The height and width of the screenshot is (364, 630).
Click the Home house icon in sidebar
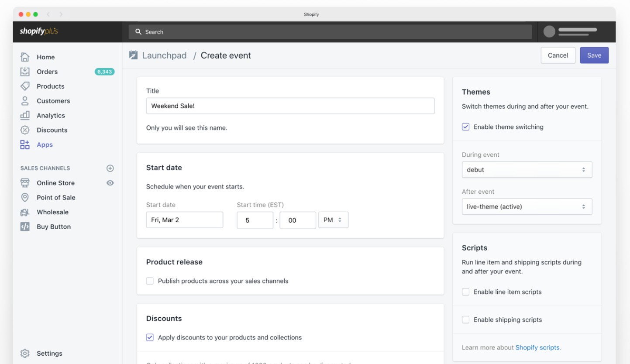tap(25, 57)
